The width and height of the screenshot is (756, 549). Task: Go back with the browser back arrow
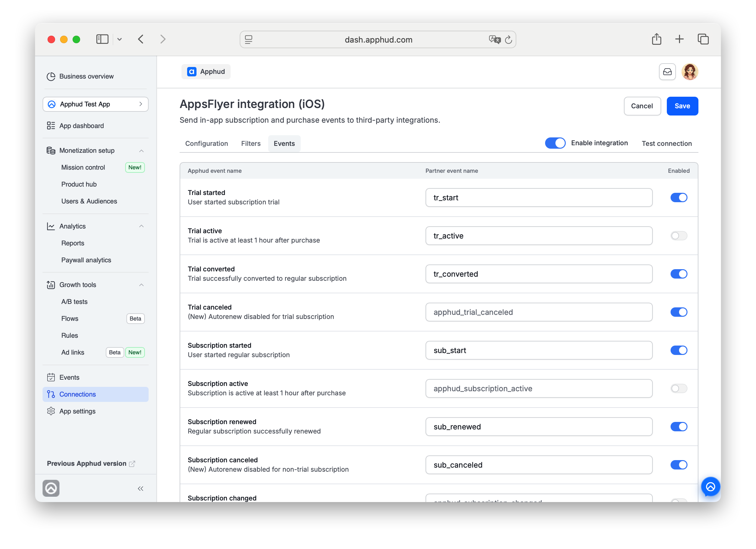click(x=141, y=39)
